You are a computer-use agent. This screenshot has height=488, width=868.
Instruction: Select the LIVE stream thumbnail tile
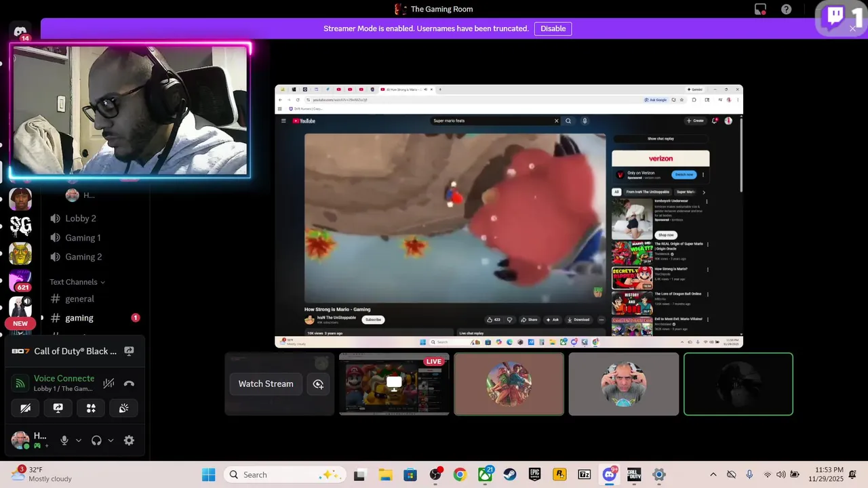(x=394, y=384)
